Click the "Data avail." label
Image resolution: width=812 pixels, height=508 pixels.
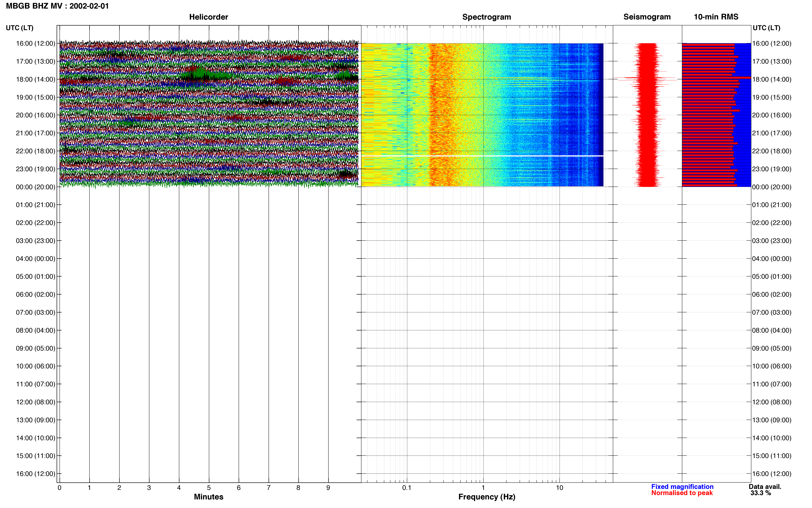tap(765, 486)
